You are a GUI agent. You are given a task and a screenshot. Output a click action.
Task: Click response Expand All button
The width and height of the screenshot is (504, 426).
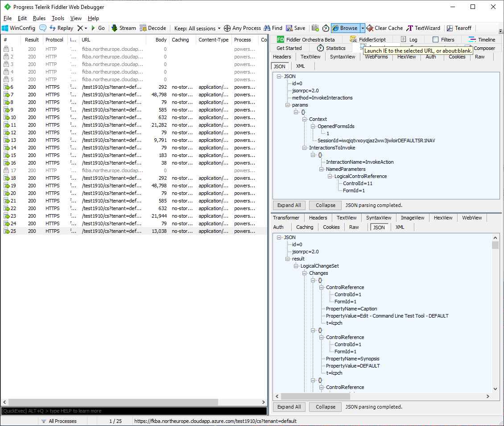pos(289,407)
